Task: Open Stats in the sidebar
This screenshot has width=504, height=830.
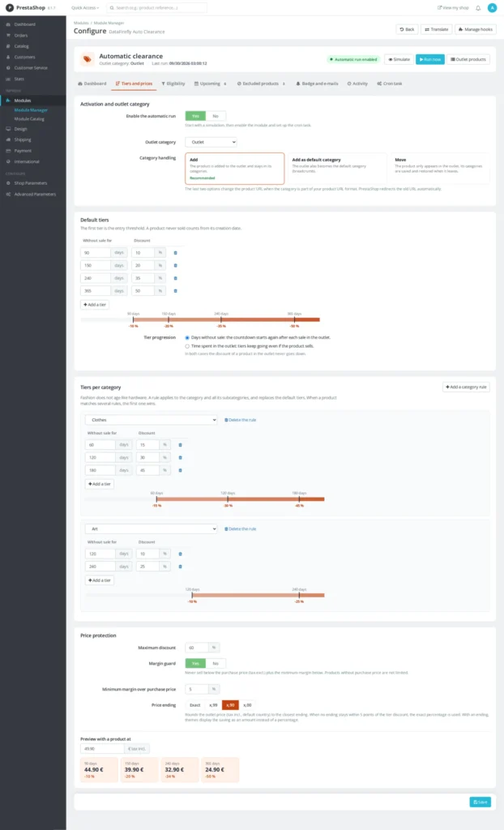Action: (19, 79)
